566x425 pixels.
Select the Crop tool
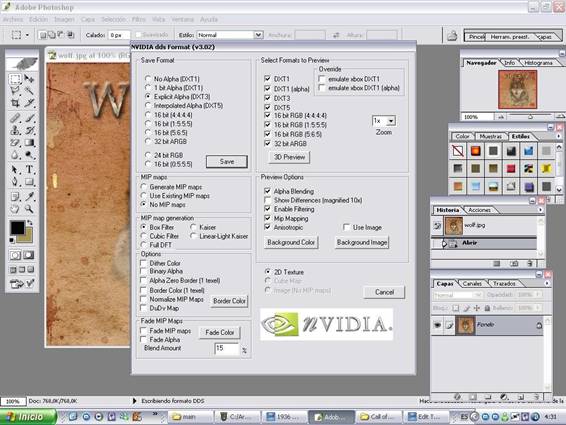point(15,103)
